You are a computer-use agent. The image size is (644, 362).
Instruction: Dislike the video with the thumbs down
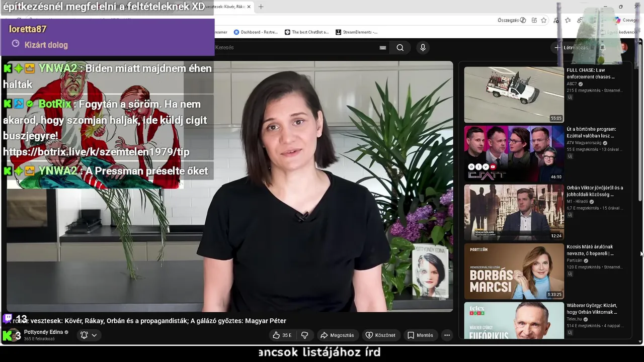pyautogui.click(x=304, y=335)
